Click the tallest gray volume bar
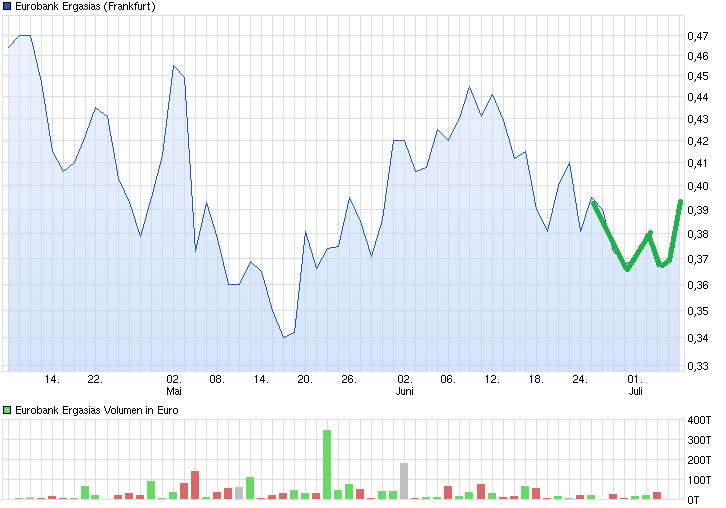Screen dimensions: 726x508 [404, 481]
